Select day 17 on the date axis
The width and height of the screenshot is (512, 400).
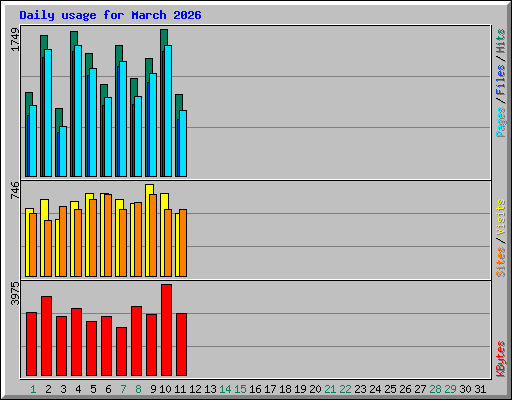270,389
